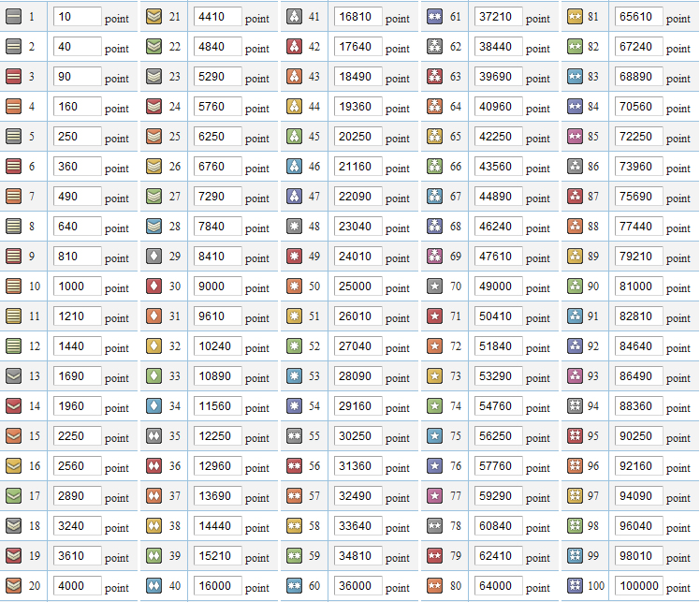Select the level 50 orange burst icon
This screenshot has height=602, width=700.
click(294, 286)
